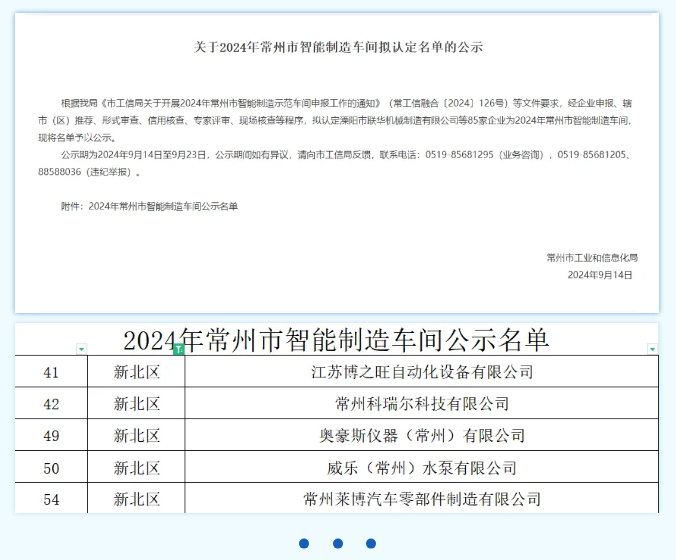Open the attachment line 附件：2024年常州市智能制造车间公示名单

click(x=150, y=206)
